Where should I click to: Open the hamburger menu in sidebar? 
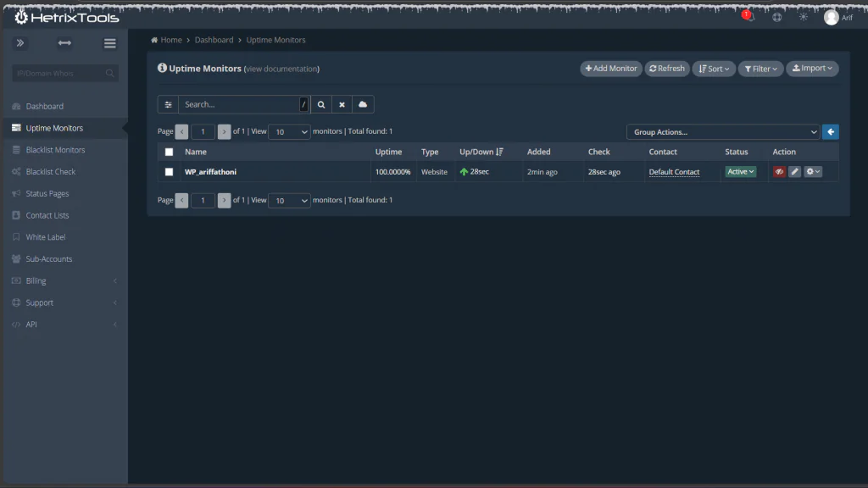(109, 43)
